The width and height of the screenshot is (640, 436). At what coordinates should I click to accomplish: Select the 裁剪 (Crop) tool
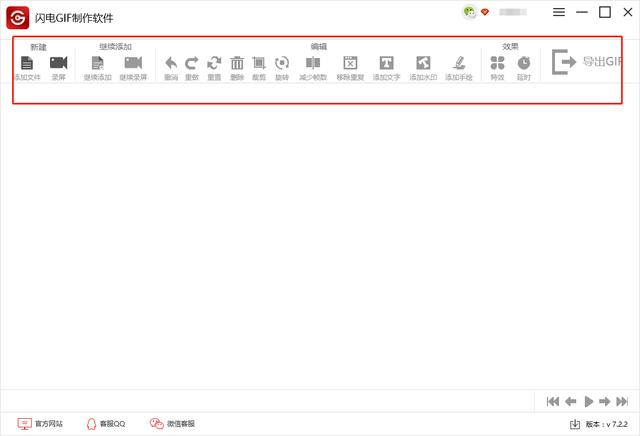tap(259, 64)
